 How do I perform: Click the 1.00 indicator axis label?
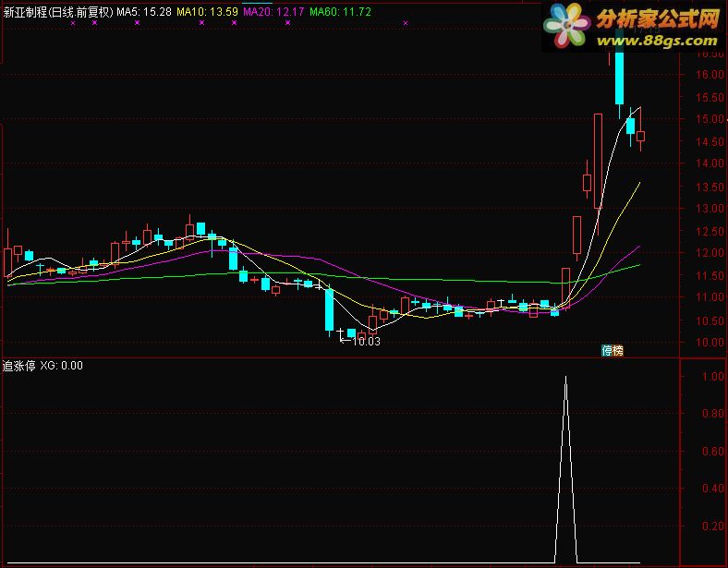pyautogui.click(x=713, y=376)
